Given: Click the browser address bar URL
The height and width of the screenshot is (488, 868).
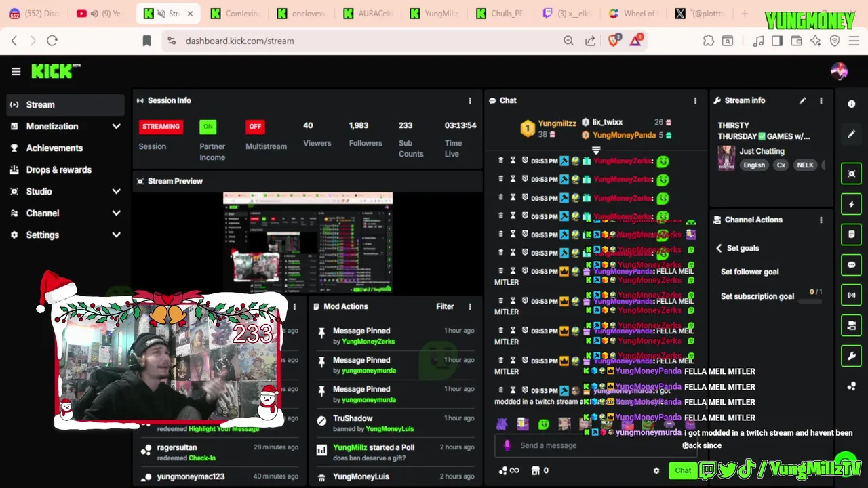Looking at the screenshot, I should coord(239,41).
